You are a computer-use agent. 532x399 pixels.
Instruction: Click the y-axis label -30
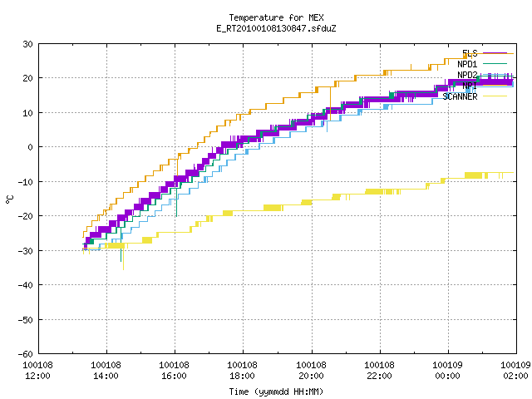[26, 251]
